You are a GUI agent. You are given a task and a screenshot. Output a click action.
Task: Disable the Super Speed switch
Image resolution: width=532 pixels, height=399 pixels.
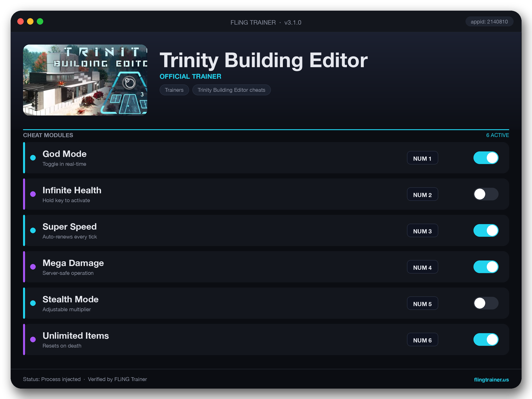486,230
